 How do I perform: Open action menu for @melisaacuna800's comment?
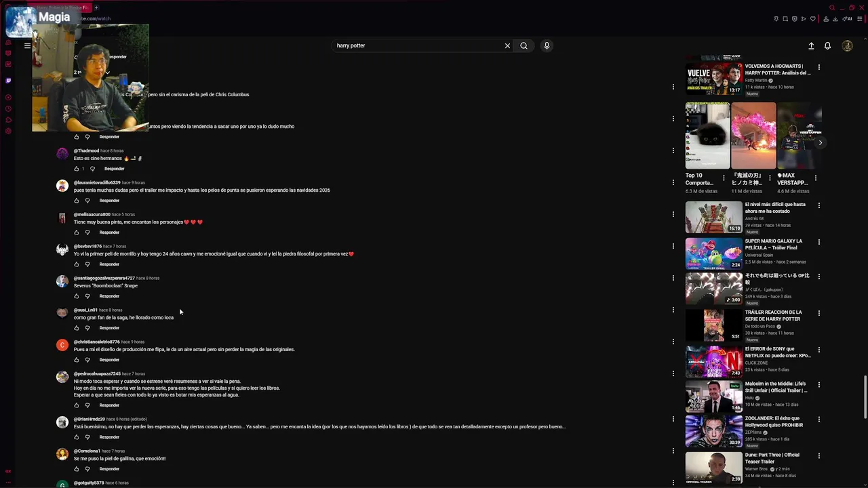[673, 214]
